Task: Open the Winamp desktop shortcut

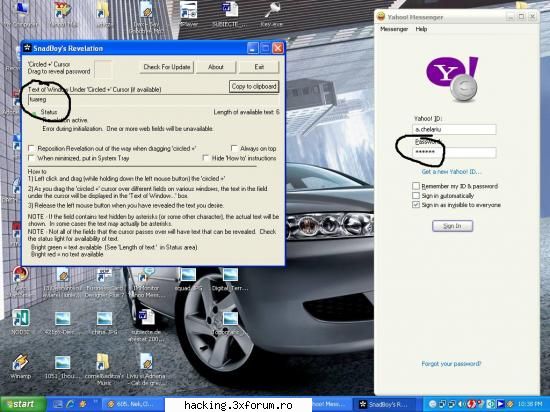Action: [20, 366]
